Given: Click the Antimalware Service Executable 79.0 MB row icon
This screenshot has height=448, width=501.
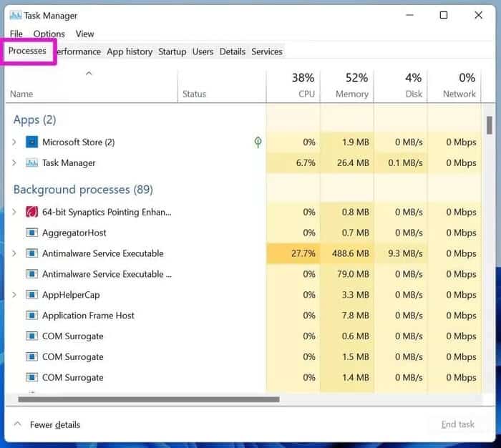Looking at the screenshot, I should click(31, 274).
